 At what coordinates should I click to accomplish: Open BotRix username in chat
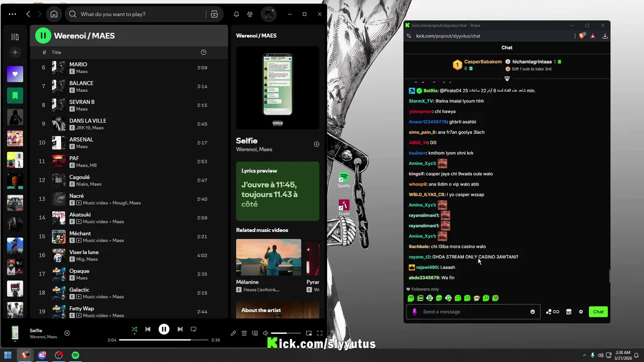tap(430, 90)
